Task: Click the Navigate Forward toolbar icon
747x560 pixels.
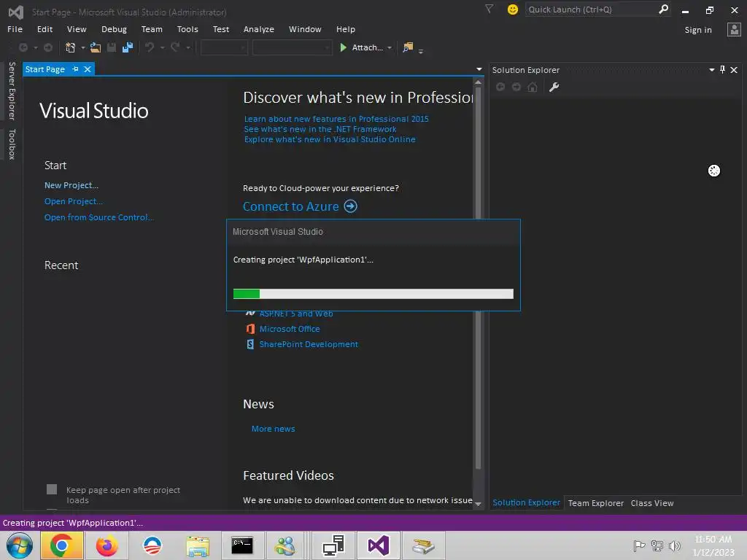Action: tap(48, 47)
